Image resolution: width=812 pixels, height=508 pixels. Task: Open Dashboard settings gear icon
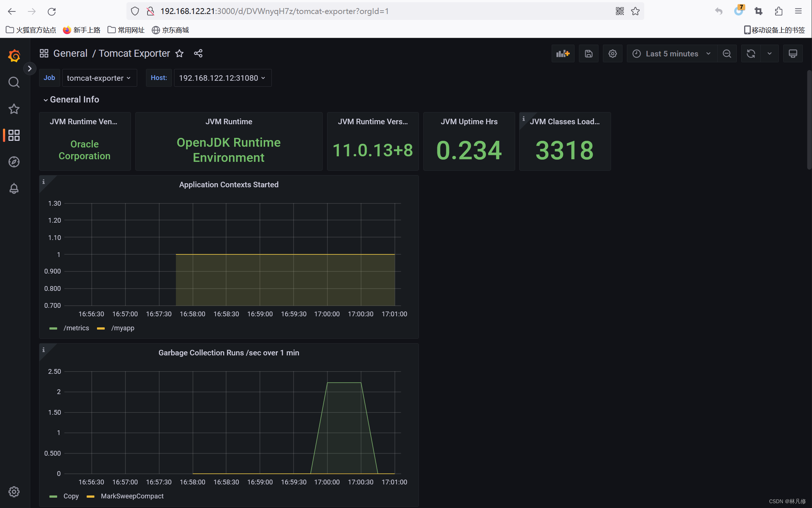613,54
